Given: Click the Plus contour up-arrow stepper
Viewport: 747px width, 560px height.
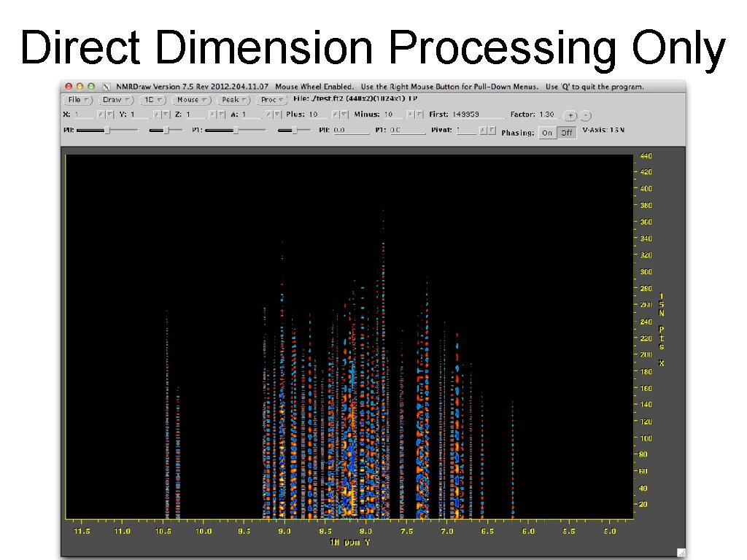Looking at the screenshot, I should coord(335,115).
